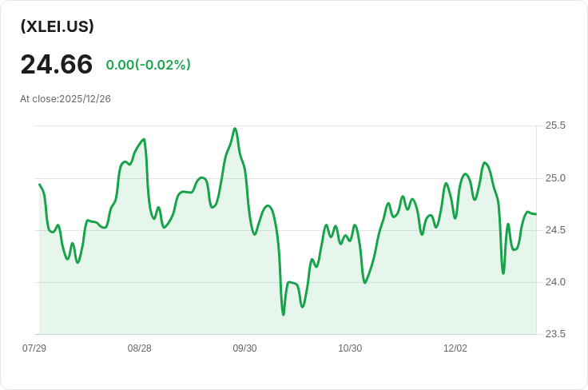
Task: Click the 08/28 date axis label
Action: [140, 348]
